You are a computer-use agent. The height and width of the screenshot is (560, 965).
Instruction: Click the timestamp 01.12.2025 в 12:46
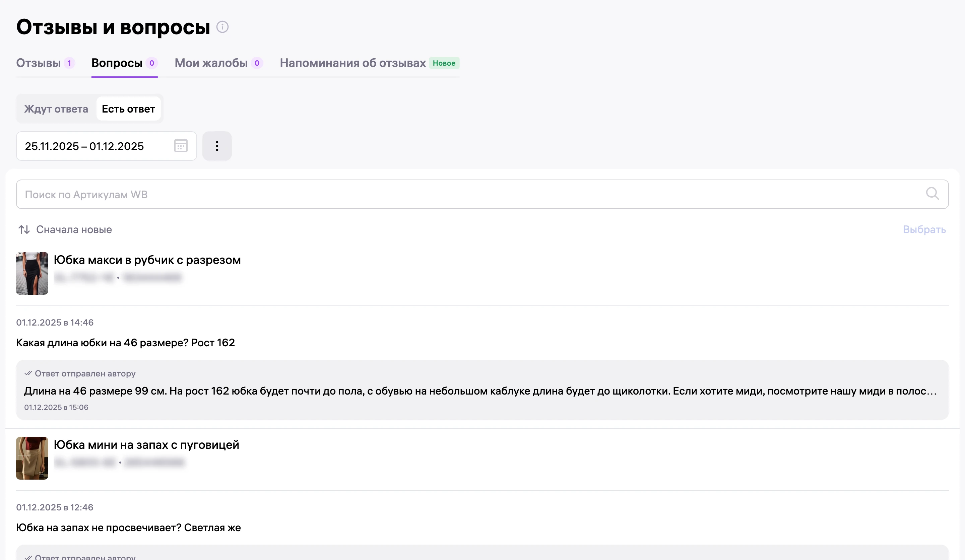pyautogui.click(x=55, y=507)
